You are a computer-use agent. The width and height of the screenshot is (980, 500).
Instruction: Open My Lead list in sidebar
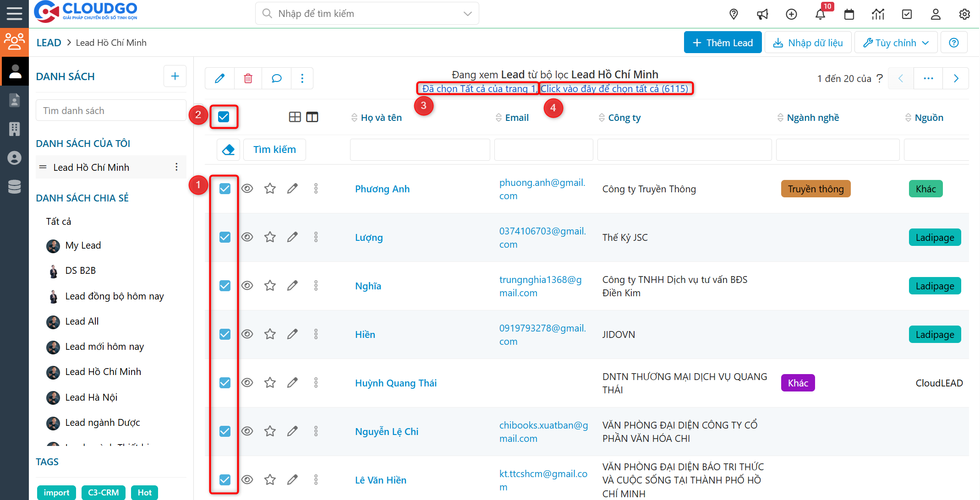(x=83, y=245)
